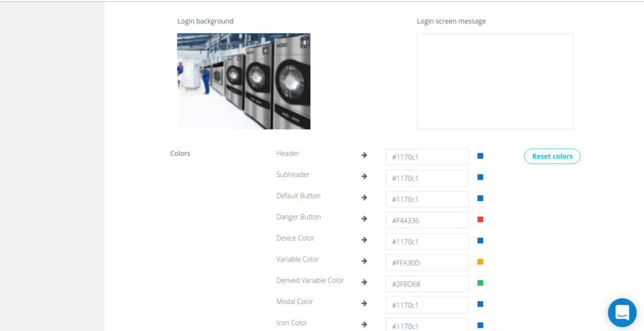Focus the Header hex color field

[427, 156]
